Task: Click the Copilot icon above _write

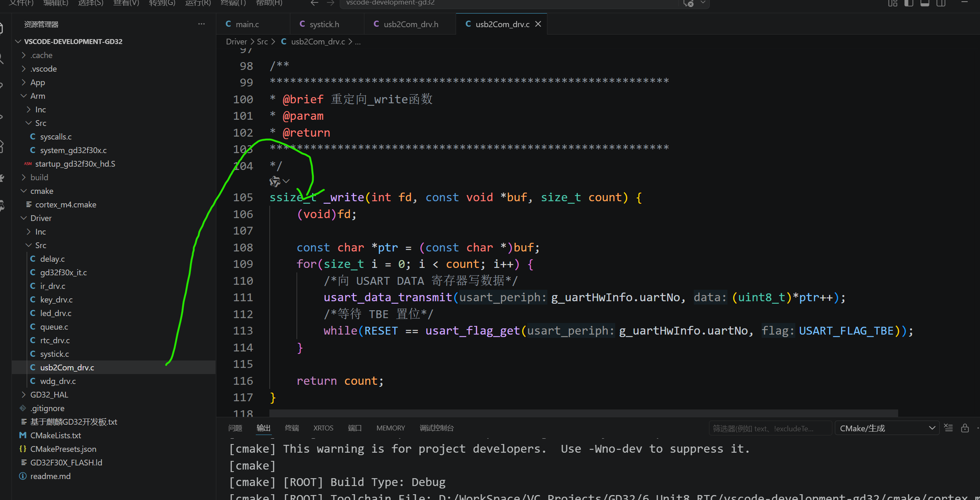Action: [275, 181]
